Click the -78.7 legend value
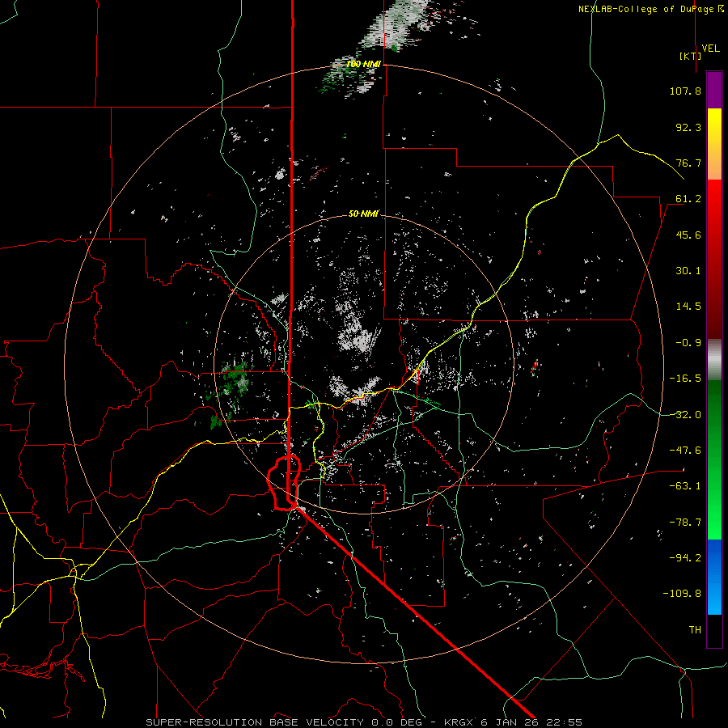 (x=685, y=523)
